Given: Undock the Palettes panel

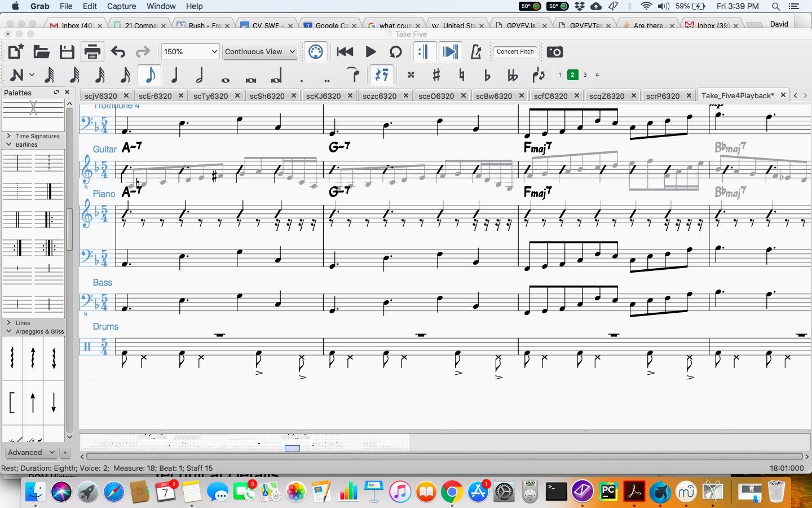Looking at the screenshot, I should pos(56,92).
